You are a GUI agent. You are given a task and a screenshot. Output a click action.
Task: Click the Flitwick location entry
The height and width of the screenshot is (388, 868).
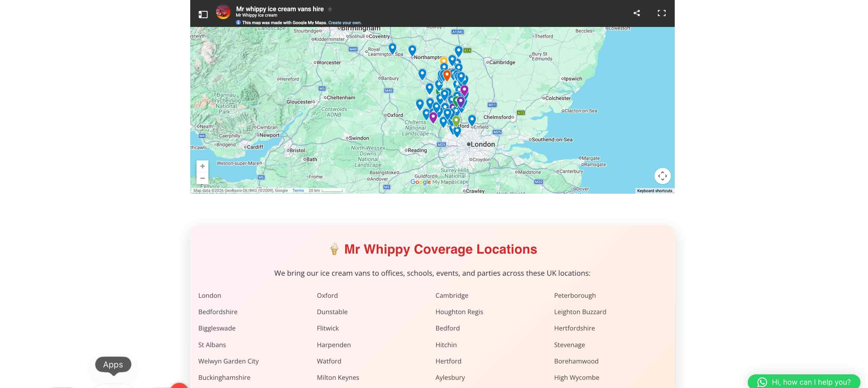coord(327,328)
